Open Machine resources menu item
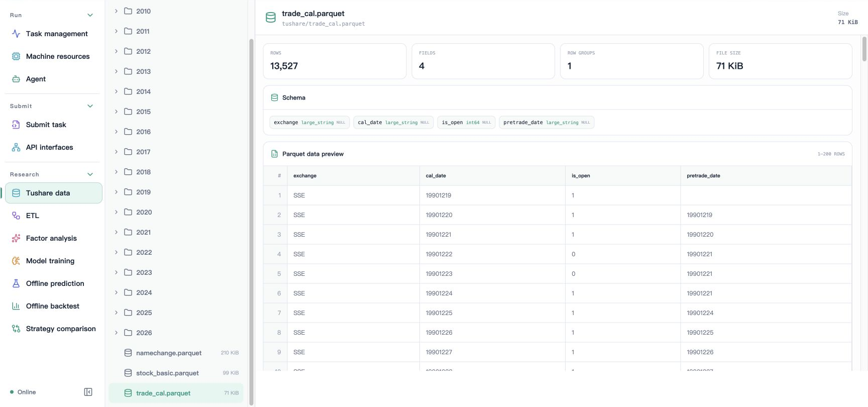 coord(53,56)
